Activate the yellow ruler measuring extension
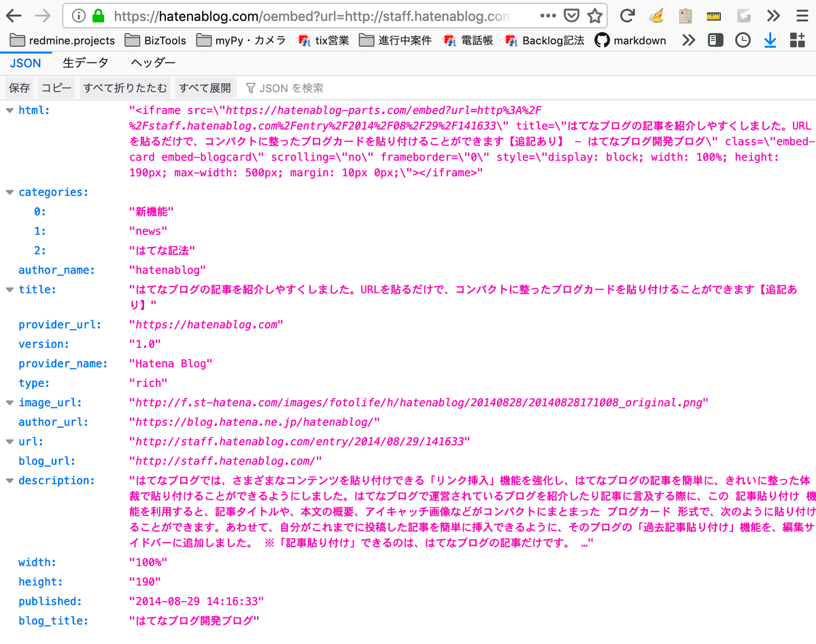Viewport: 816px width, 644px height. [x=714, y=16]
